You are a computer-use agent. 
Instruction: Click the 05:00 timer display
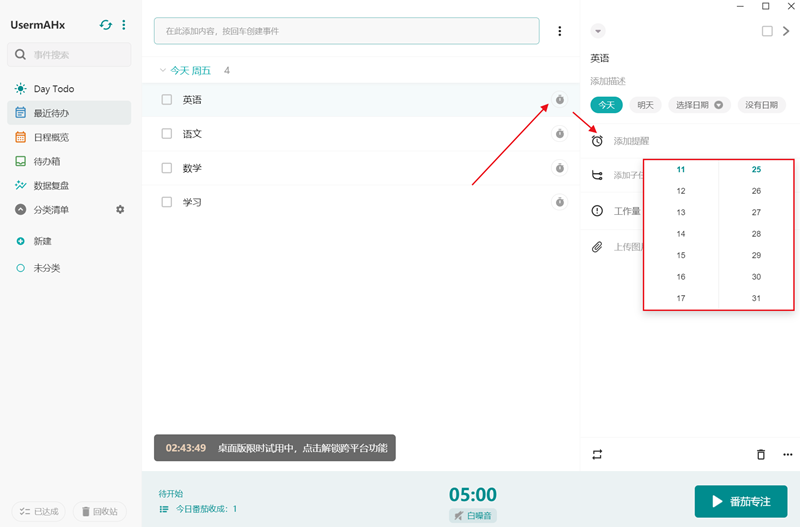click(x=472, y=494)
